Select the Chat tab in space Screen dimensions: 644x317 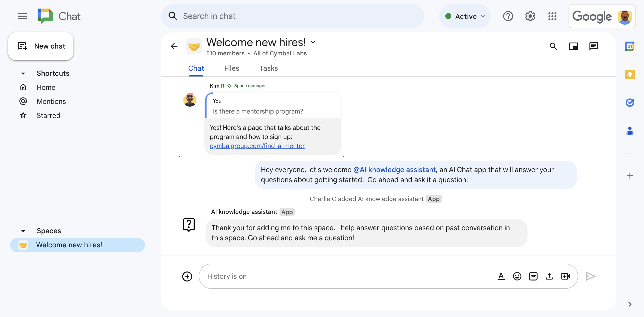[196, 68]
